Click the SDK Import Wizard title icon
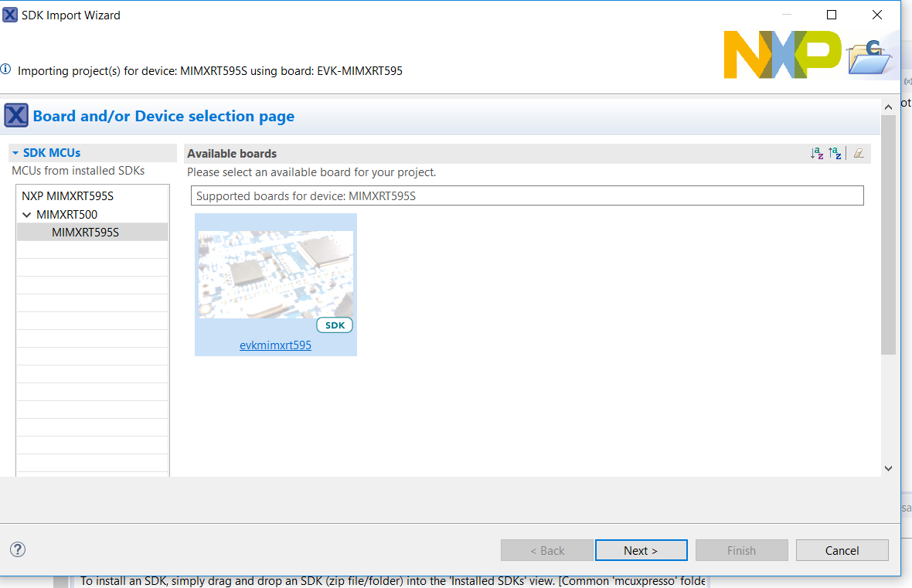 (10, 15)
